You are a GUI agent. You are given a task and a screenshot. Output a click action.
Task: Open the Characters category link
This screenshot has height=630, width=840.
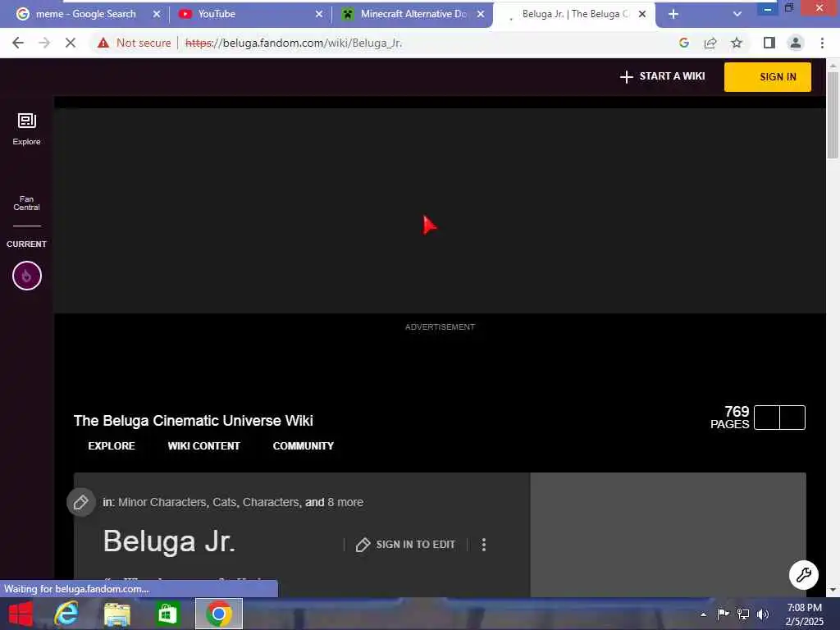(x=271, y=502)
